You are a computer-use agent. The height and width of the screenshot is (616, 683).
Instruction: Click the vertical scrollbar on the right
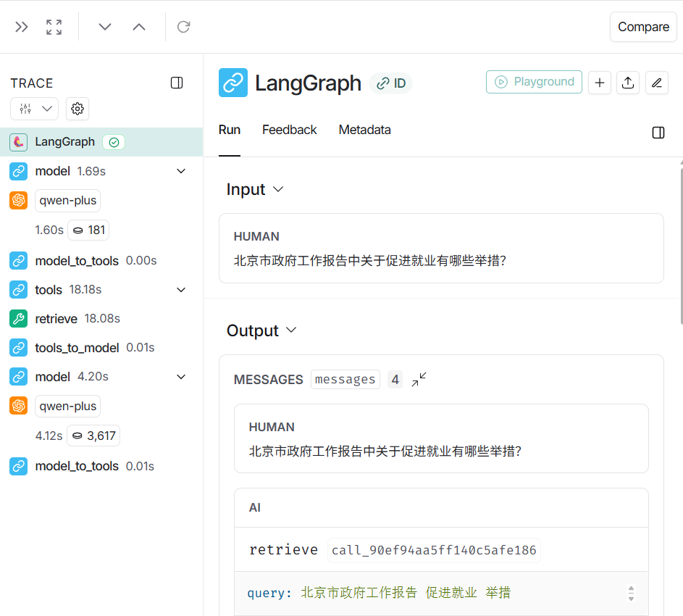coord(681,245)
